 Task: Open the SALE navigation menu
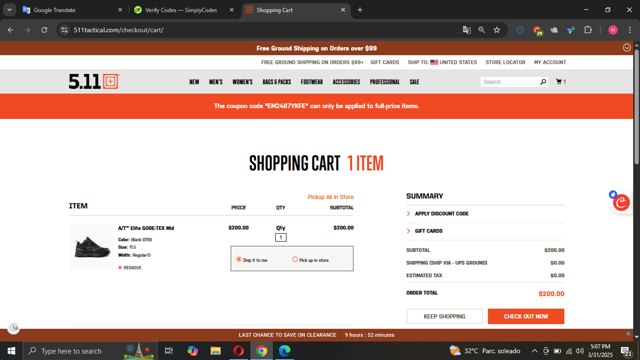coord(414,82)
